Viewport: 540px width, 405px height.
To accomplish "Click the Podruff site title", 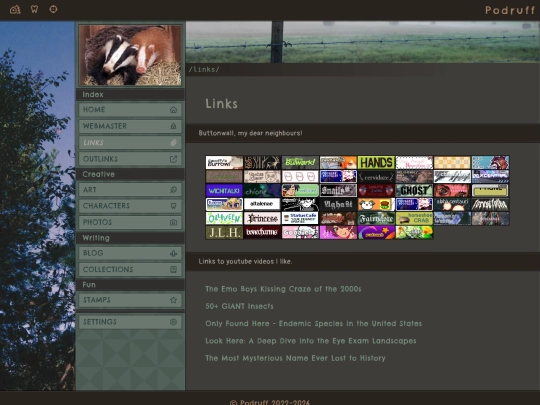I will 510,10.
